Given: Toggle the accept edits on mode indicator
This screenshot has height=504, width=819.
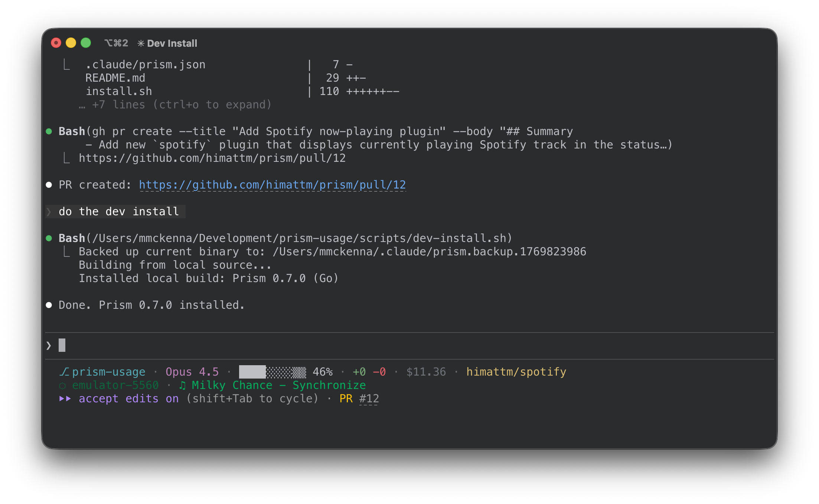Looking at the screenshot, I should (128, 399).
